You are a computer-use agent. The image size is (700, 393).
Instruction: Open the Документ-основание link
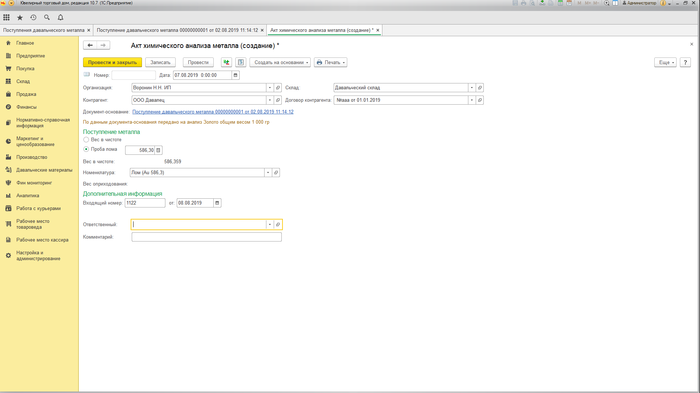coord(213,112)
